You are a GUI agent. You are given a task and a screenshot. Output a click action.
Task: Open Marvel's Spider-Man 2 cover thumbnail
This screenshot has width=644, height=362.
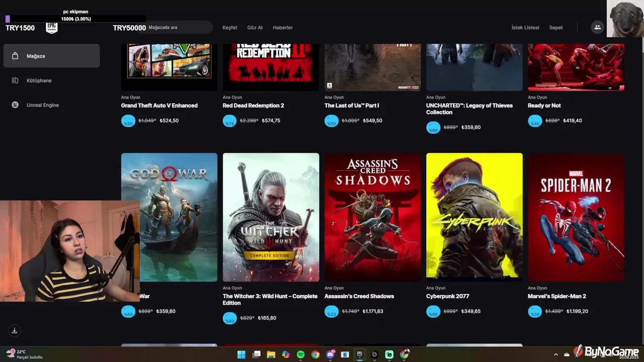[576, 217]
